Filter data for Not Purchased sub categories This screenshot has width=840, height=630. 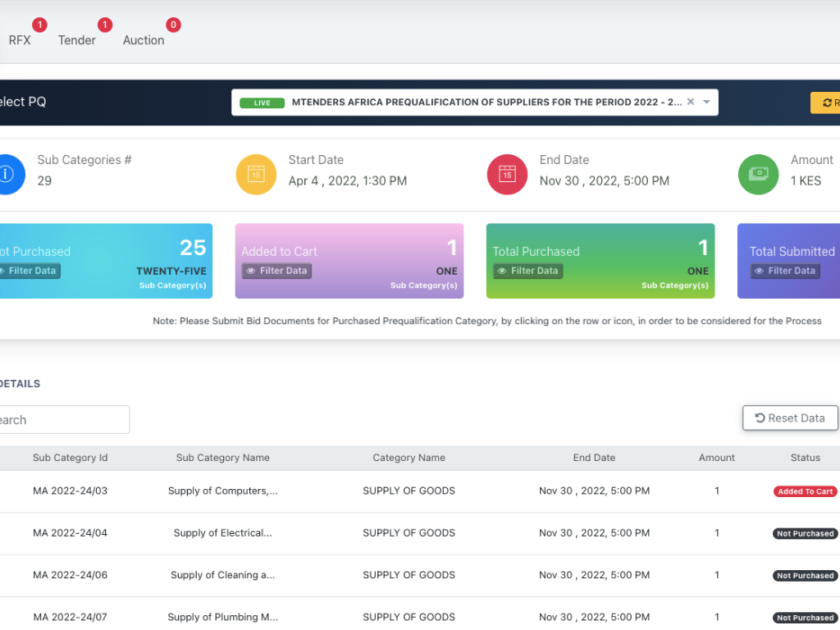coord(29,271)
